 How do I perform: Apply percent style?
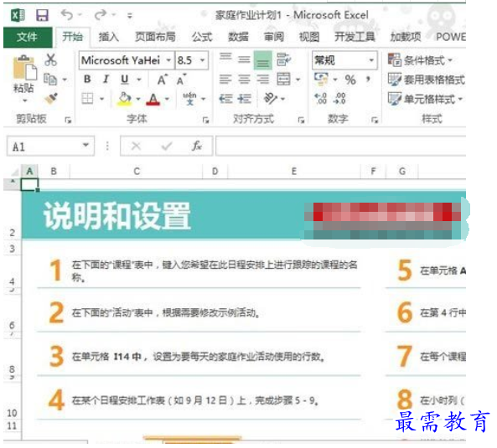pos(350,80)
